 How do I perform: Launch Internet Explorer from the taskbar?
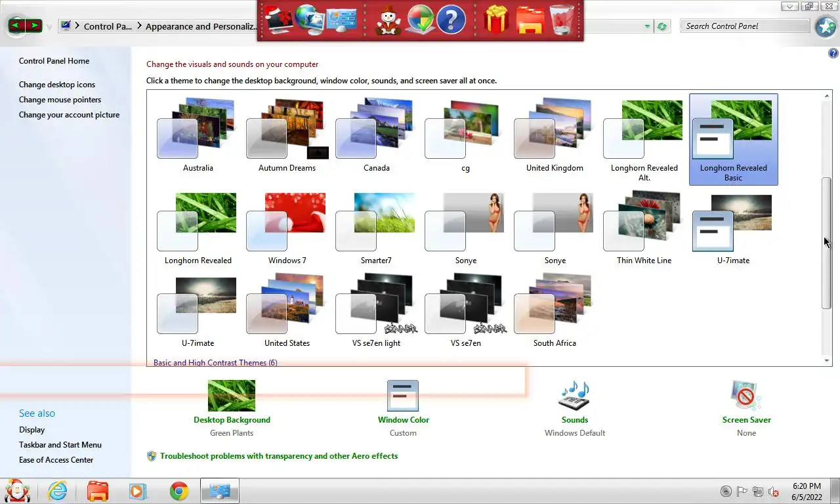point(58,491)
